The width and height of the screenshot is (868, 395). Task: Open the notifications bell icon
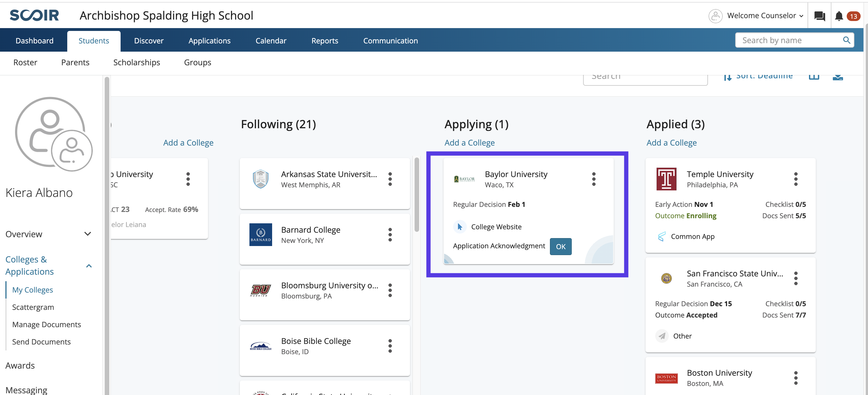[839, 16]
